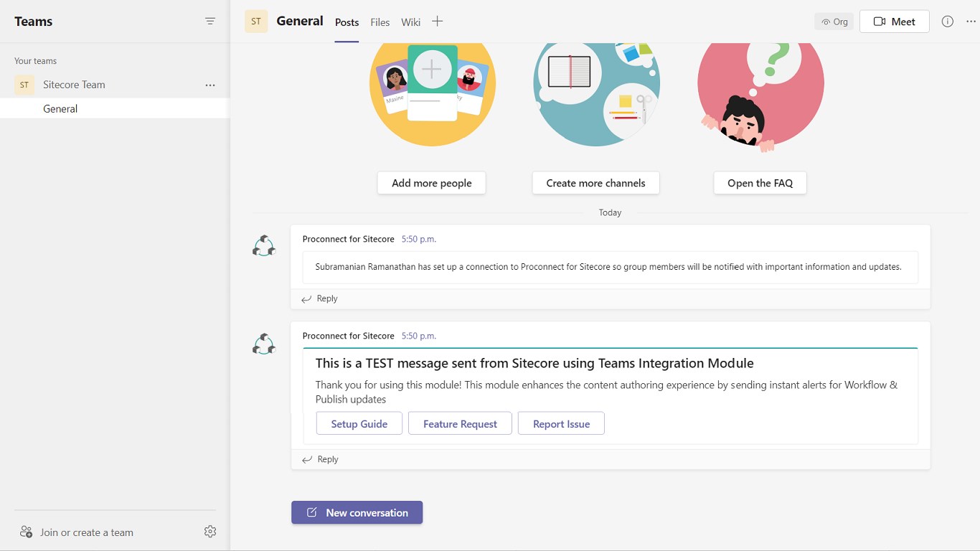
Task: Click Join or create a team
Action: click(x=77, y=532)
